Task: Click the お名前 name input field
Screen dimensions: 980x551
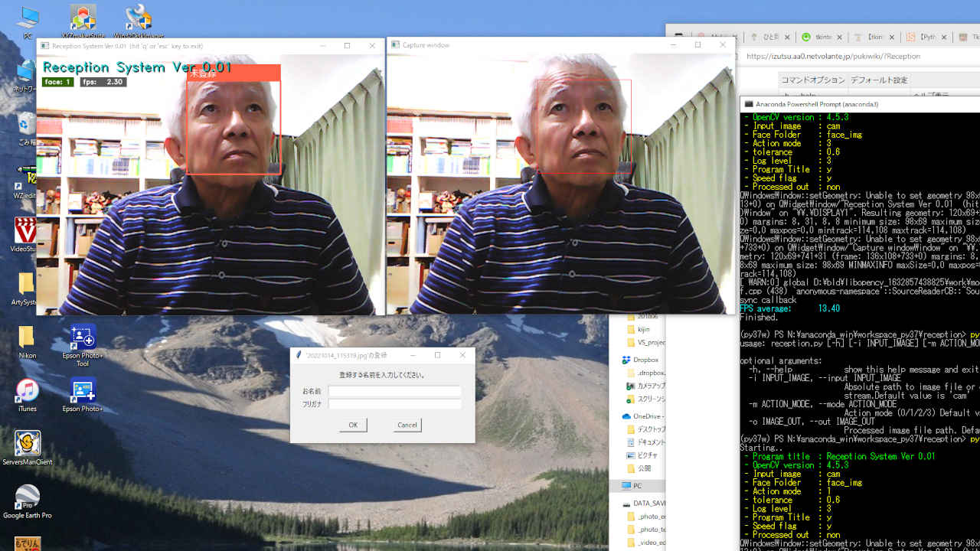Action: coord(394,391)
